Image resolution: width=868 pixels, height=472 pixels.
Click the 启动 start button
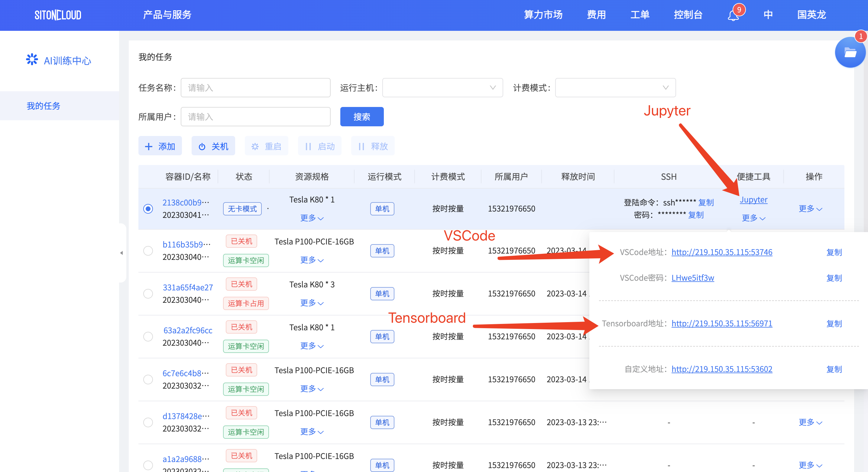[320, 146]
